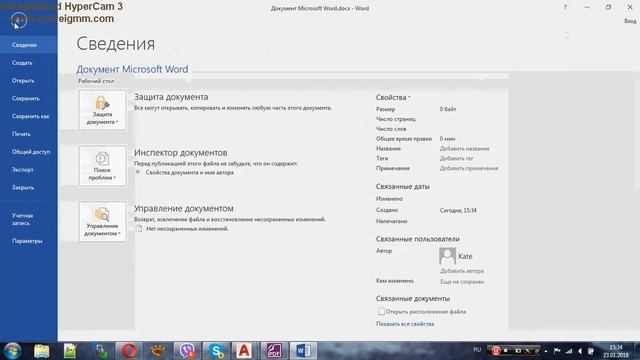Click Добавить автора field
This screenshot has width=640, height=360.
pyautogui.click(x=462, y=271)
